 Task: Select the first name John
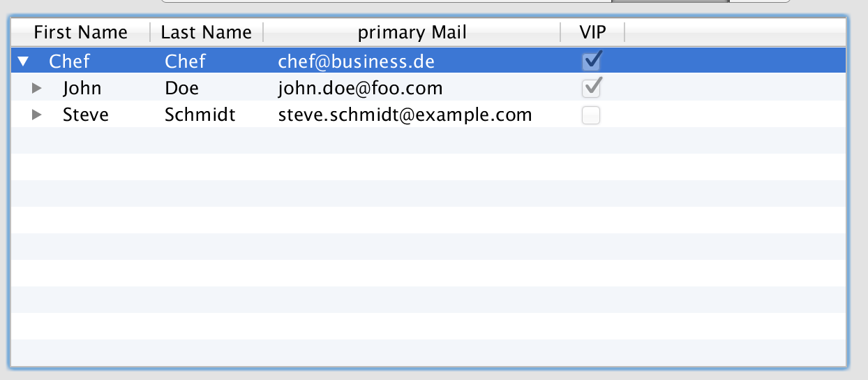pyautogui.click(x=82, y=89)
